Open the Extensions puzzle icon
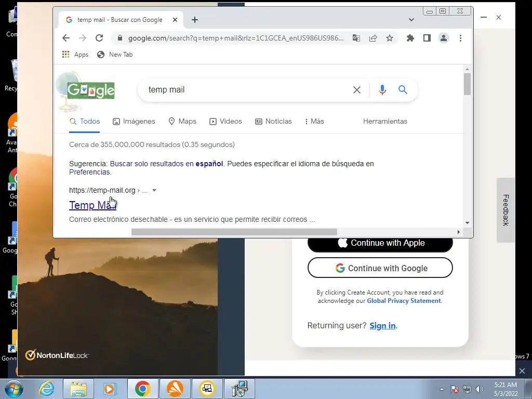The width and height of the screenshot is (532, 399). click(x=410, y=38)
